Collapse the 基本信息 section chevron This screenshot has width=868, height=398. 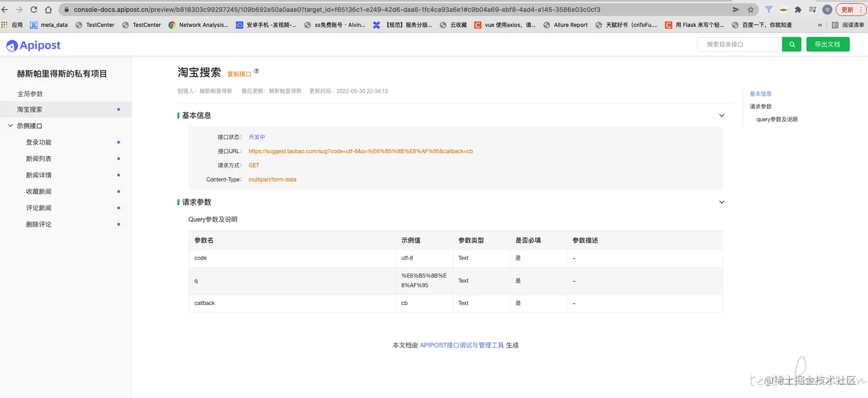pos(722,115)
